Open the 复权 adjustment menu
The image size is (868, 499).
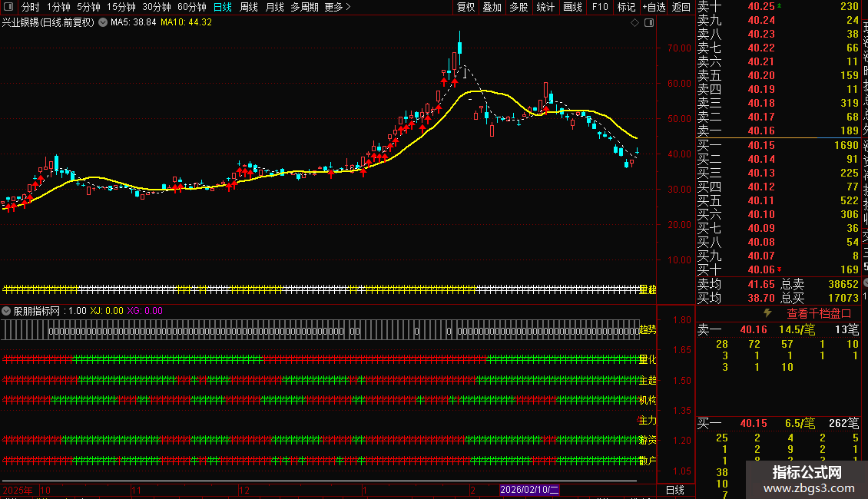(x=465, y=7)
